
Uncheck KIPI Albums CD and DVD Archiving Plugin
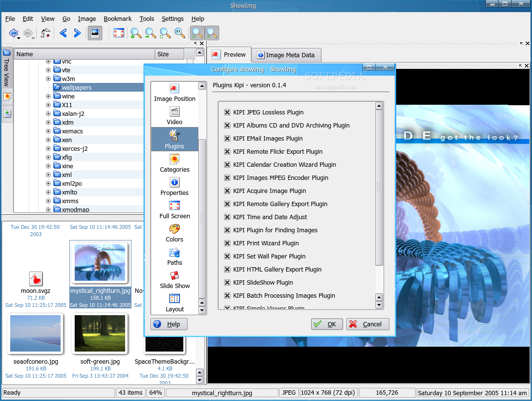[227, 126]
